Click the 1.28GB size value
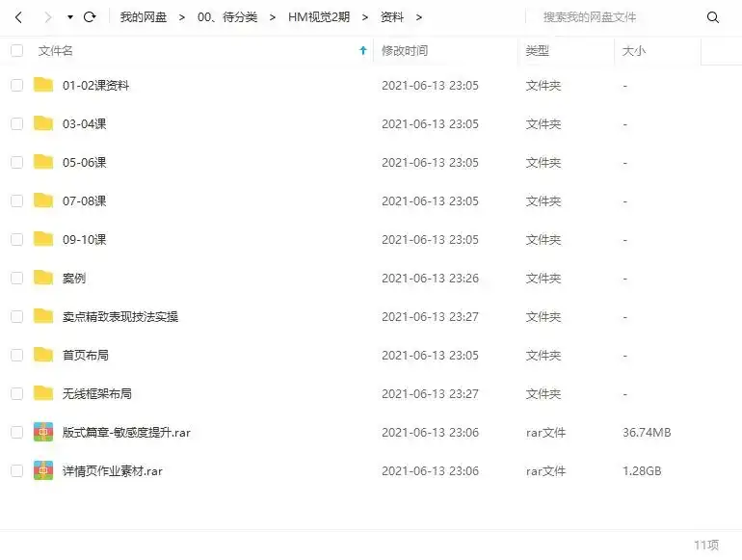 point(642,471)
